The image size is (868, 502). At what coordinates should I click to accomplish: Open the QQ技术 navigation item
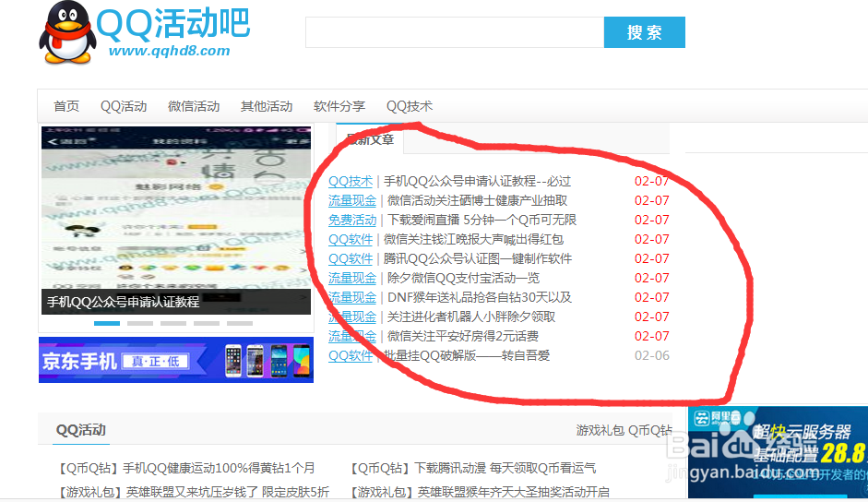pos(410,106)
